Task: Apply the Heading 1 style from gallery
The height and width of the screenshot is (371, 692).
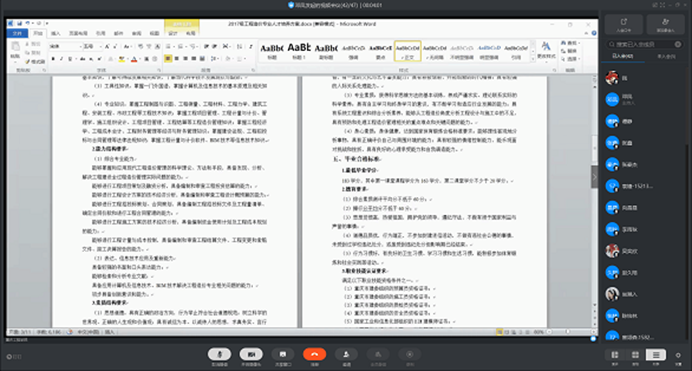Action: [x=299, y=51]
